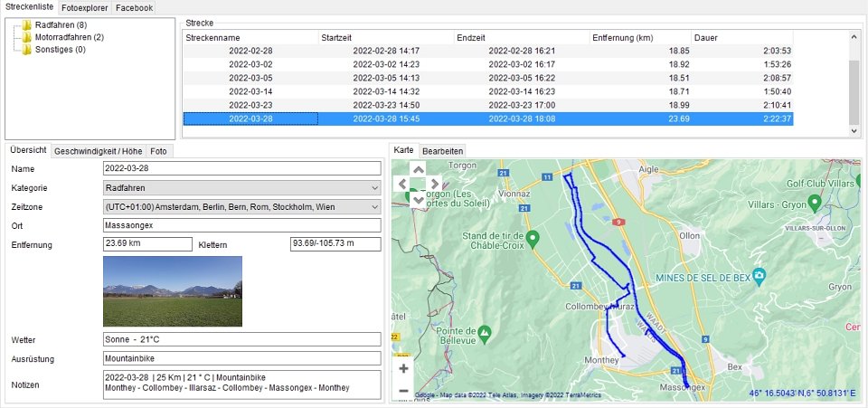This screenshot has height=408, width=868.
Task: Click the map pan up arrow
Action: (x=417, y=169)
